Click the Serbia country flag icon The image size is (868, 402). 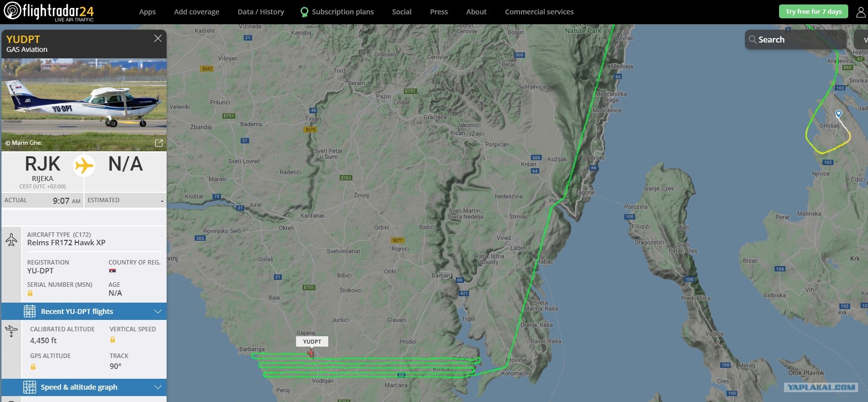tap(112, 271)
